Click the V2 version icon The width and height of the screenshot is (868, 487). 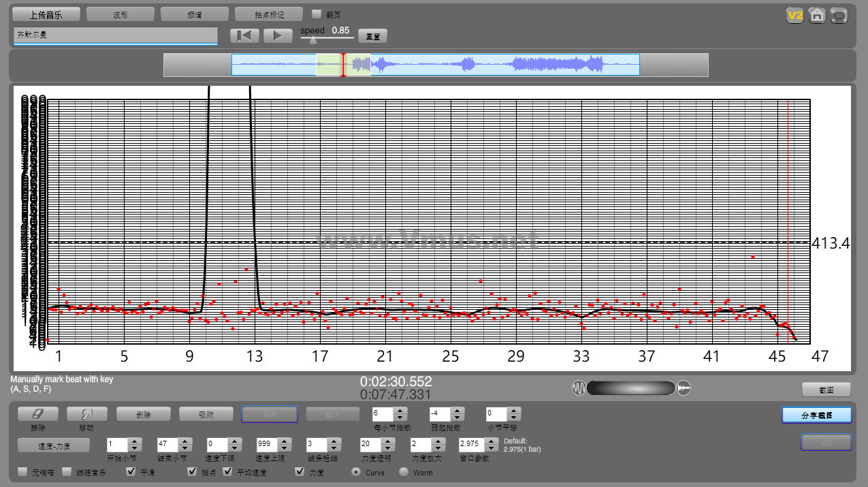(794, 16)
